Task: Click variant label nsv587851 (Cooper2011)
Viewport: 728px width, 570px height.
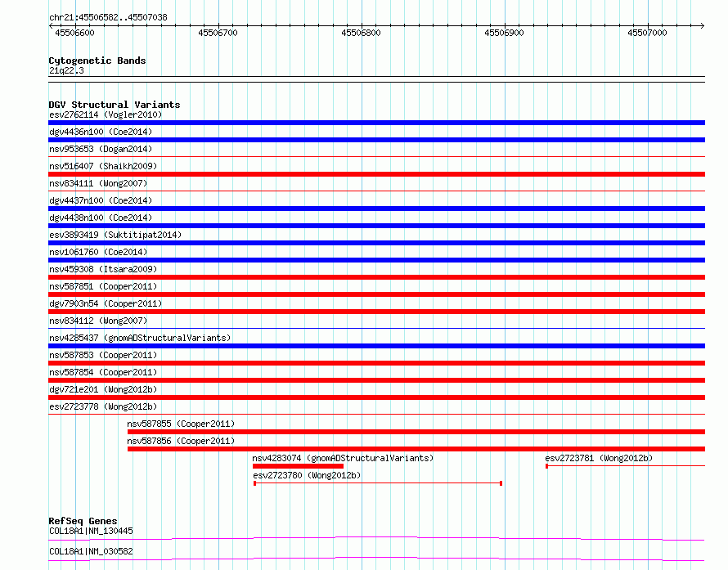Action: point(103,286)
